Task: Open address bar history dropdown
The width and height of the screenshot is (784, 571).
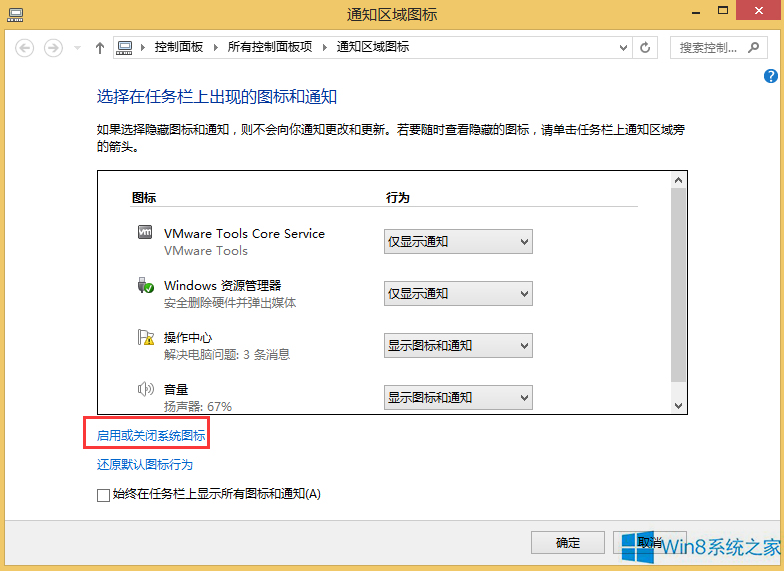Action: (623, 48)
